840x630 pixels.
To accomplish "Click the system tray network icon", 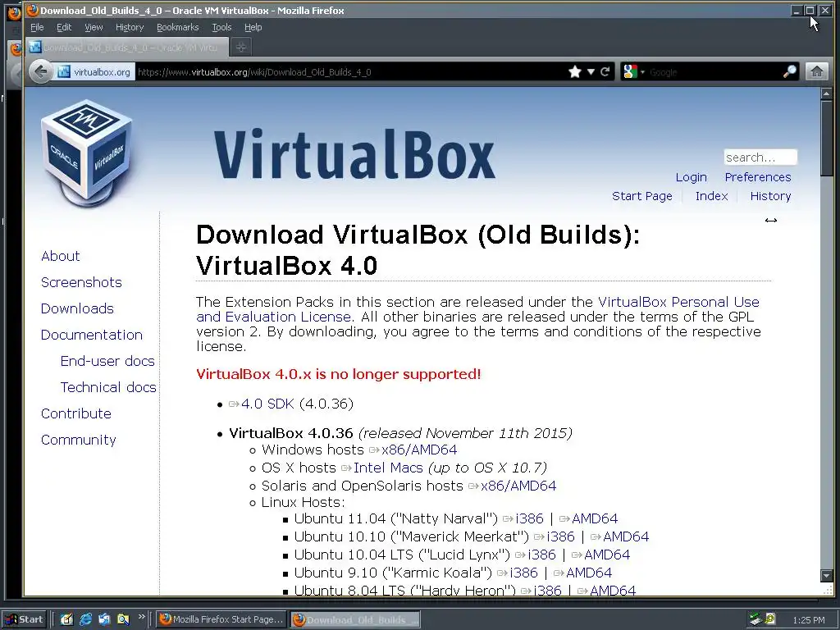I will click(x=756, y=619).
